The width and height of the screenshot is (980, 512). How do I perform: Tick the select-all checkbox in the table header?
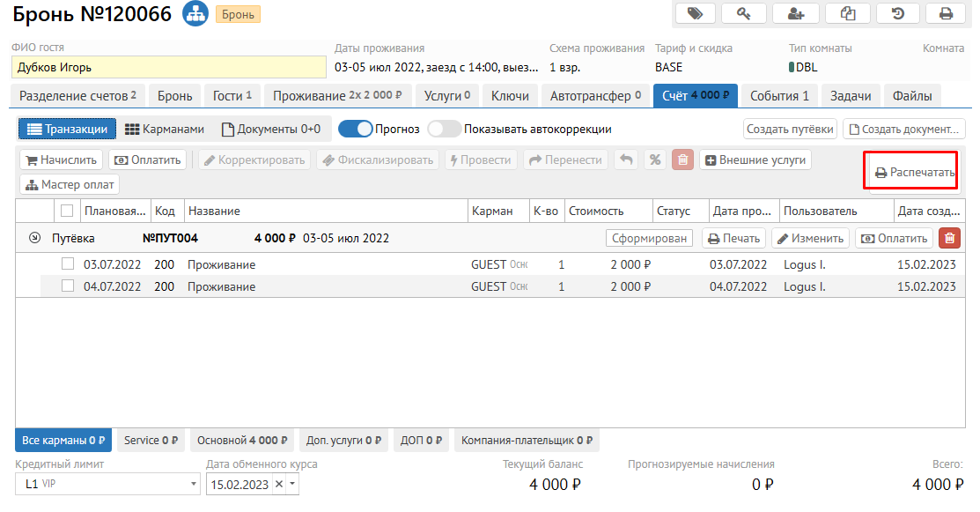[x=67, y=211]
